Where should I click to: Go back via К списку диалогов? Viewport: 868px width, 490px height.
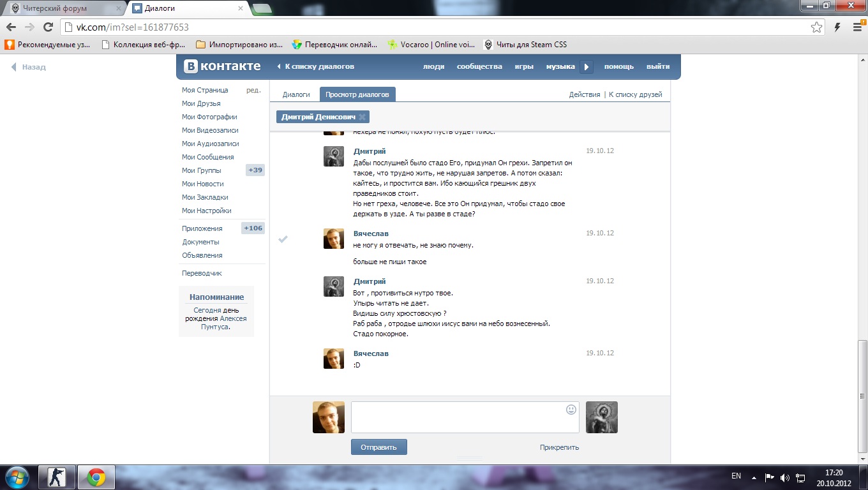pyautogui.click(x=316, y=66)
